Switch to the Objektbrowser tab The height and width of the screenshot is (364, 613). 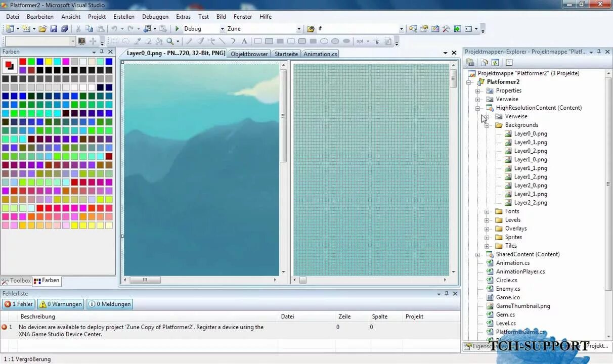(x=249, y=54)
